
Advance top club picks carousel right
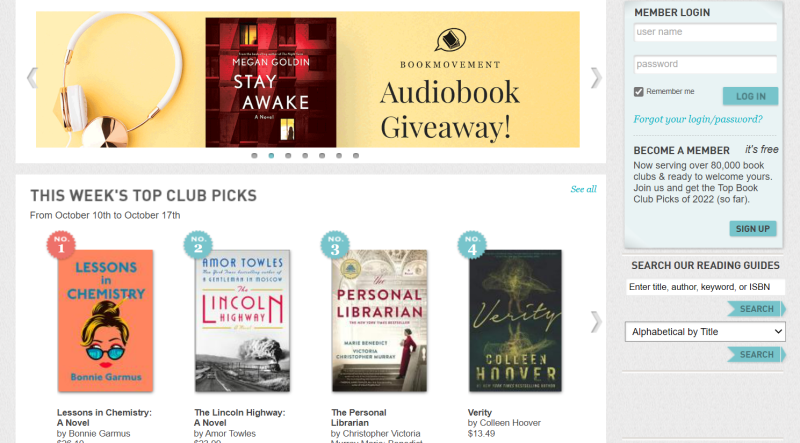(x=596, y=321)
